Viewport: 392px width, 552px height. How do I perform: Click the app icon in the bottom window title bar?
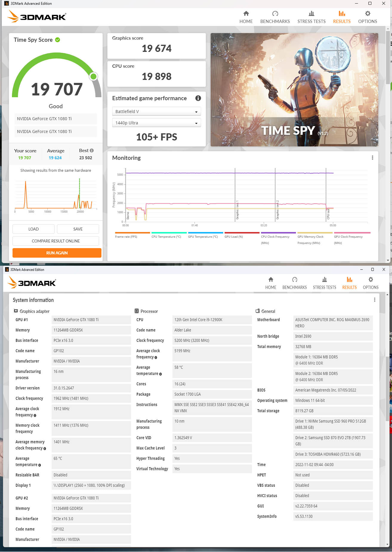pos(7,270)
